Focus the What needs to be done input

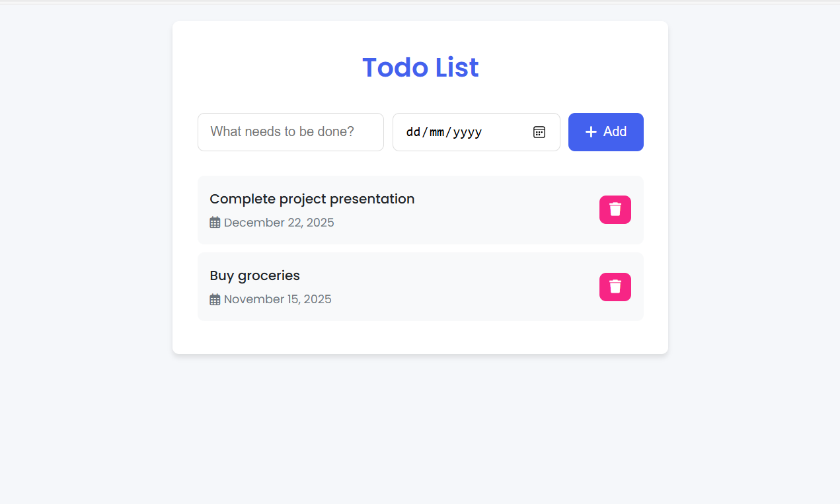pyautogui.click(x=290, y=131)
